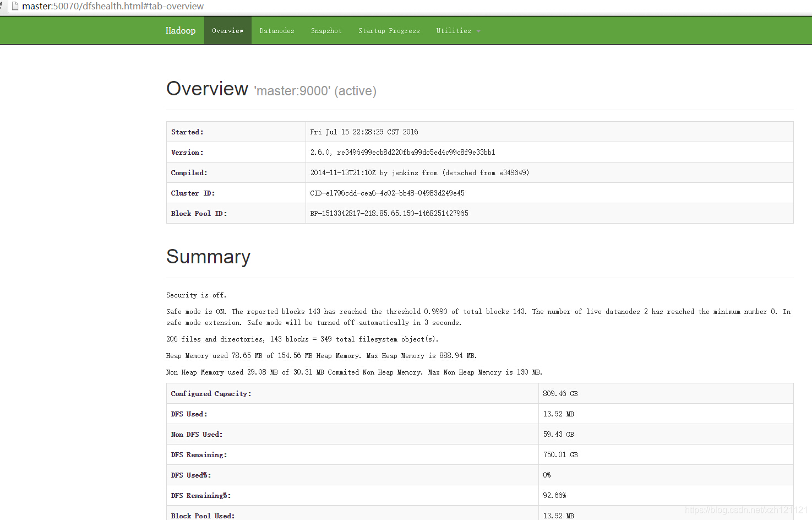Select Block Pool ID value BP-1513342817

click(389, 213)
